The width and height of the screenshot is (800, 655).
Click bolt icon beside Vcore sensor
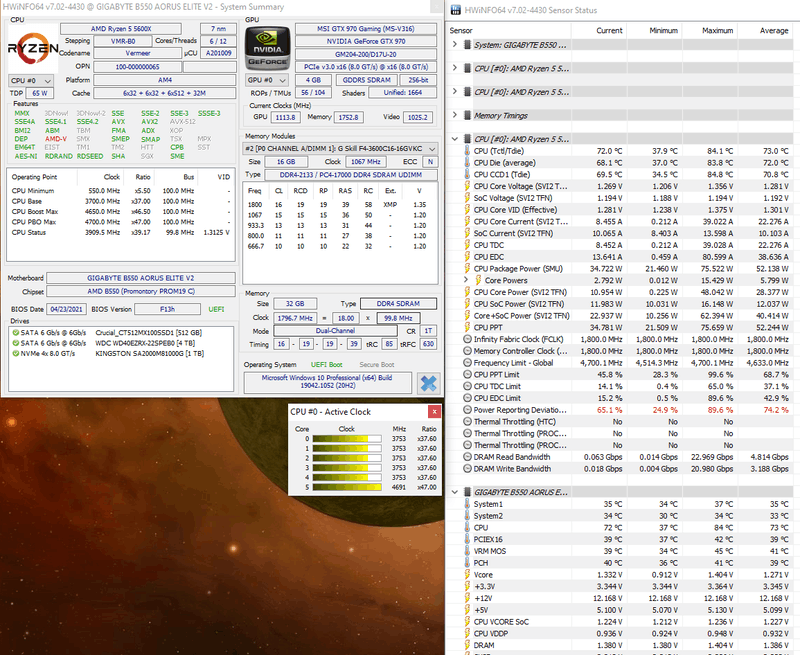467,574
